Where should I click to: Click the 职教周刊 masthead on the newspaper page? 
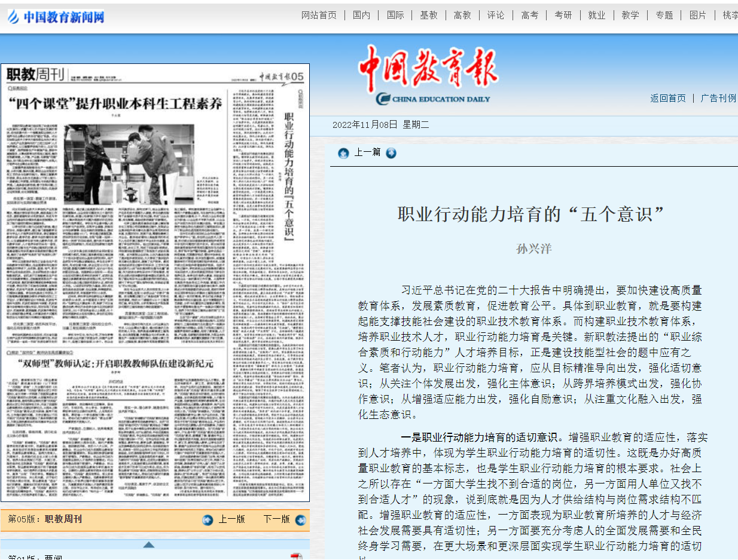35,75
